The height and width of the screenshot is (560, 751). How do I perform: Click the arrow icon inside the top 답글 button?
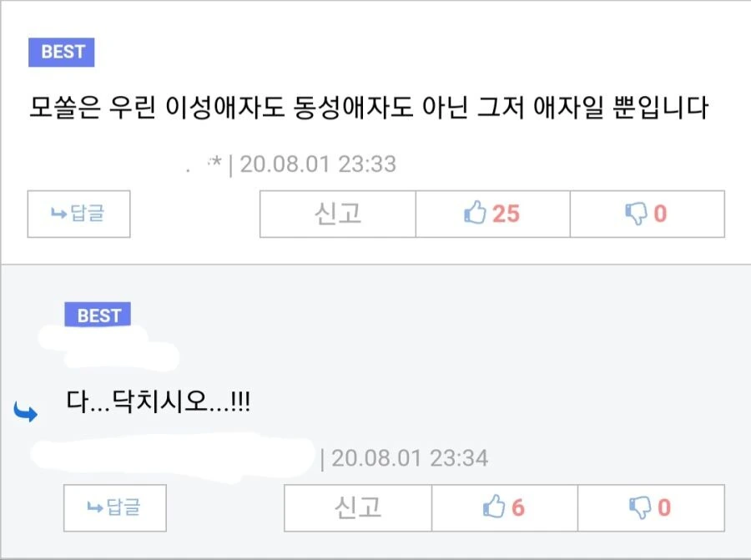tap(58, 213)
